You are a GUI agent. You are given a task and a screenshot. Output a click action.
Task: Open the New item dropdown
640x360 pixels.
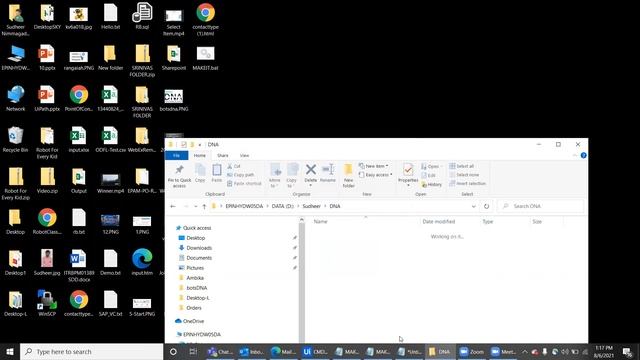point(373,166)
